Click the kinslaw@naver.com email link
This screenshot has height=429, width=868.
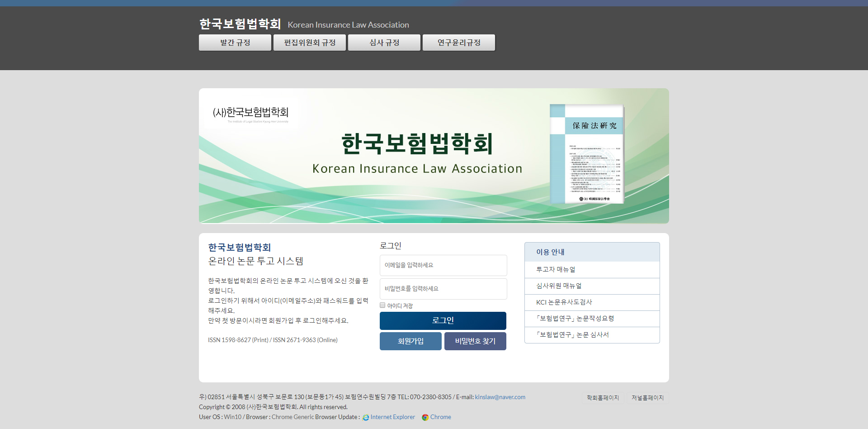pyautogui.click(x=500, y=397)
